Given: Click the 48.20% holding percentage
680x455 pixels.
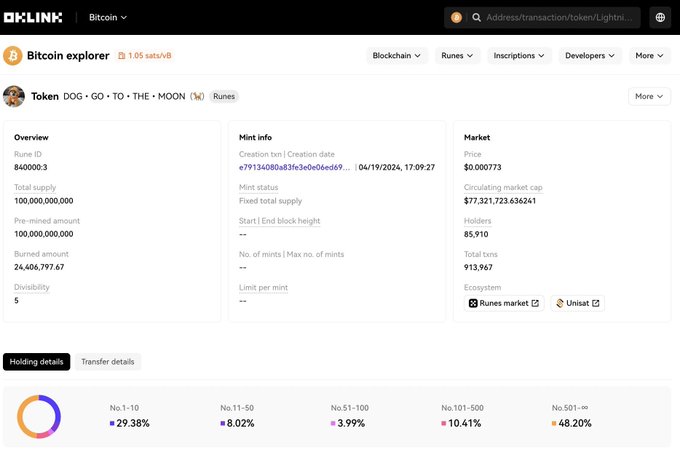Looking at the screenshot, I should point(575,423).
